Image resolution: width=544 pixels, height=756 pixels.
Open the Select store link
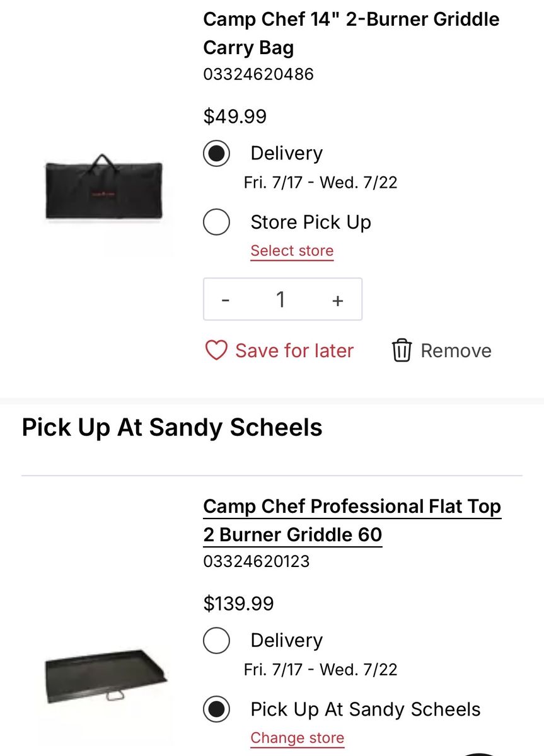pos(292,251)
